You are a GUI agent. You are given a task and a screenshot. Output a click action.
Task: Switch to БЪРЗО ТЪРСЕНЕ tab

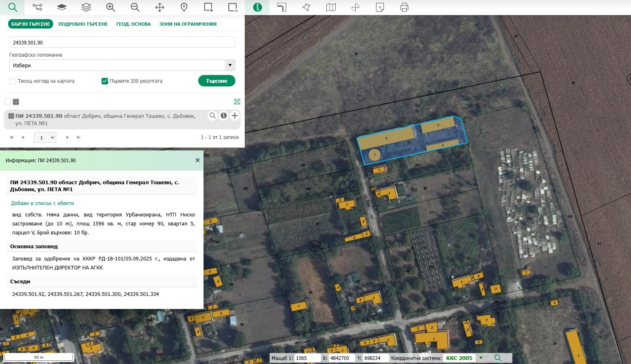[31, 24]
